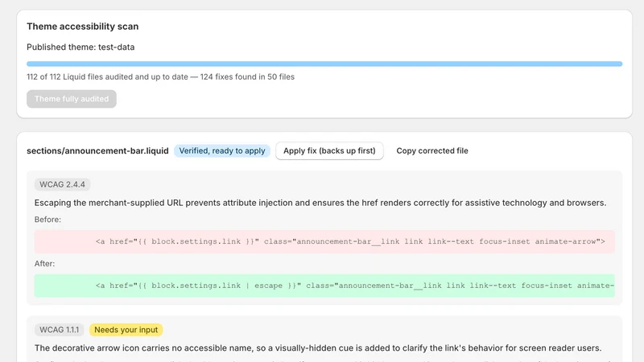Click the WCAG 2.4.4 tag

pos(63,184)
